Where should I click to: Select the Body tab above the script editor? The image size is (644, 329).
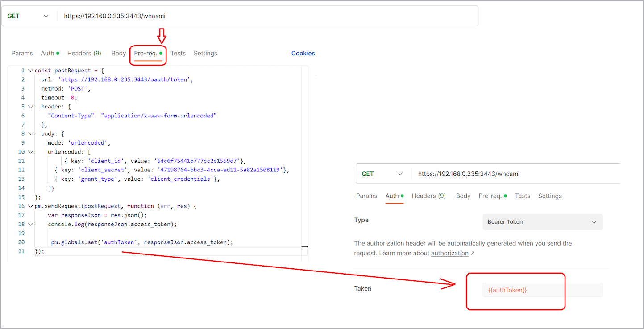coord(119,53)
